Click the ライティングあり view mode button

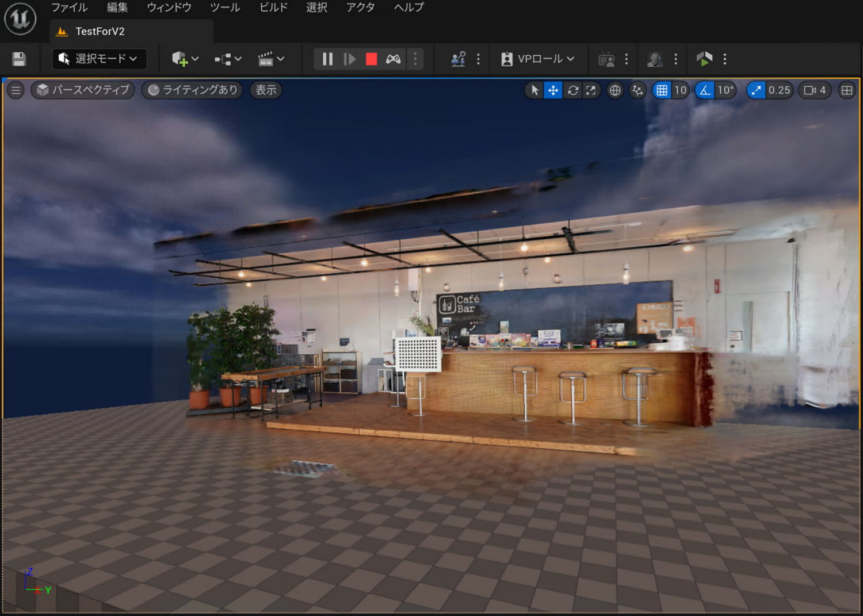pyautogui.click(x=193, y=90)
